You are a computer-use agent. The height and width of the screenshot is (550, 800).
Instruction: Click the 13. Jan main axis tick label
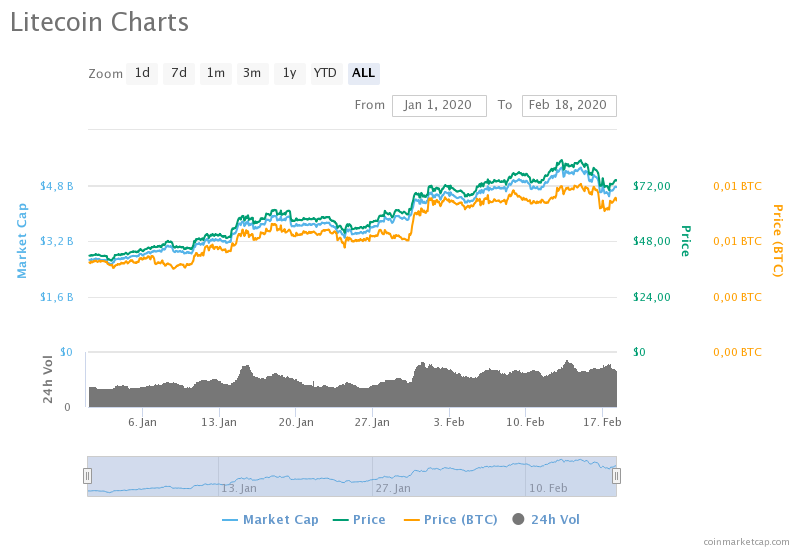(x=219, y=422)
